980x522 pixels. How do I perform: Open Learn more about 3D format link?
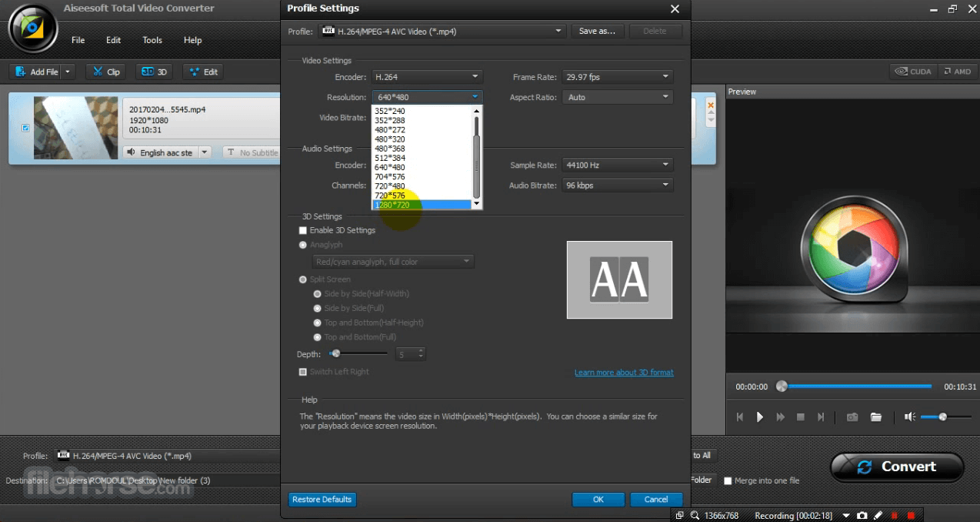coord(623,373)
